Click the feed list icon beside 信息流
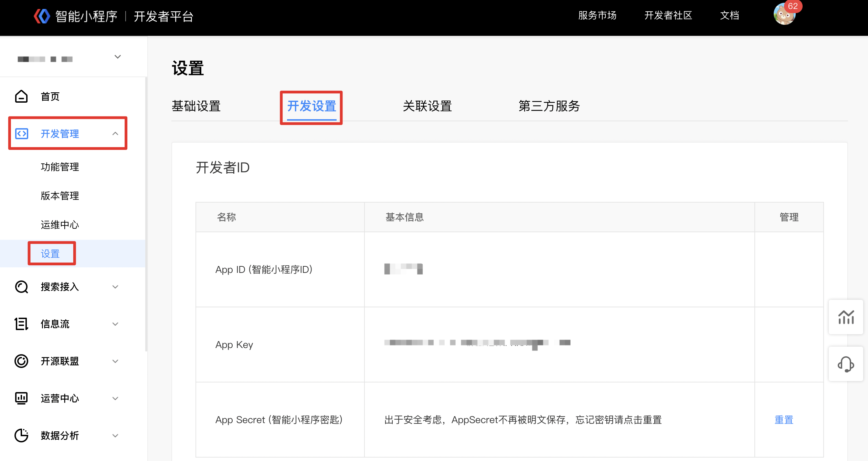The width and height of the screenshot is (868, 461). pos(21,324)
